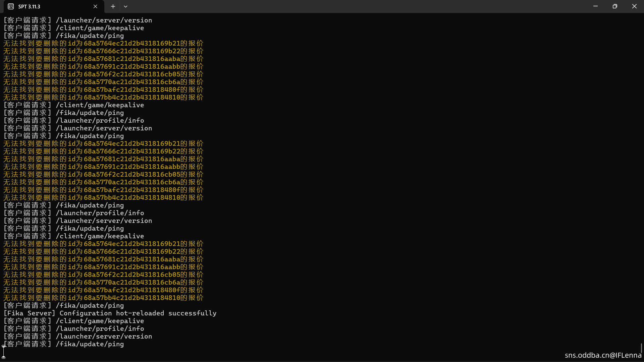
Task: Click the topmost yellow warning ending 169b21
Action: [103, 43]
